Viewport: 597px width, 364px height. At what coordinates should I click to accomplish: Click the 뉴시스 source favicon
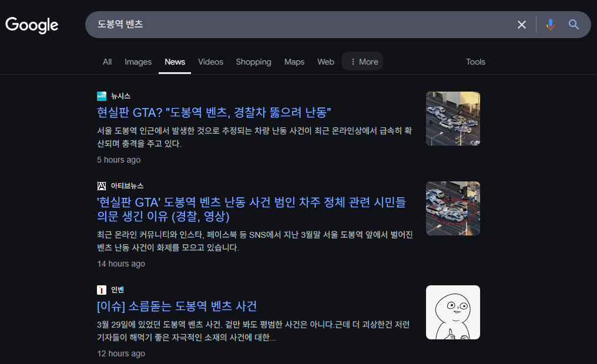click(102, 96)
